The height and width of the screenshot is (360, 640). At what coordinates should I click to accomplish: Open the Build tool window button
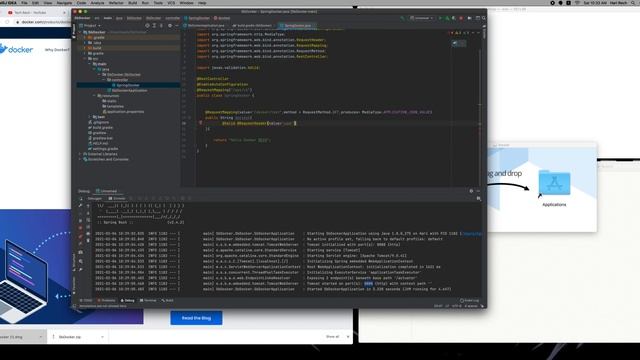coord(167,300)
